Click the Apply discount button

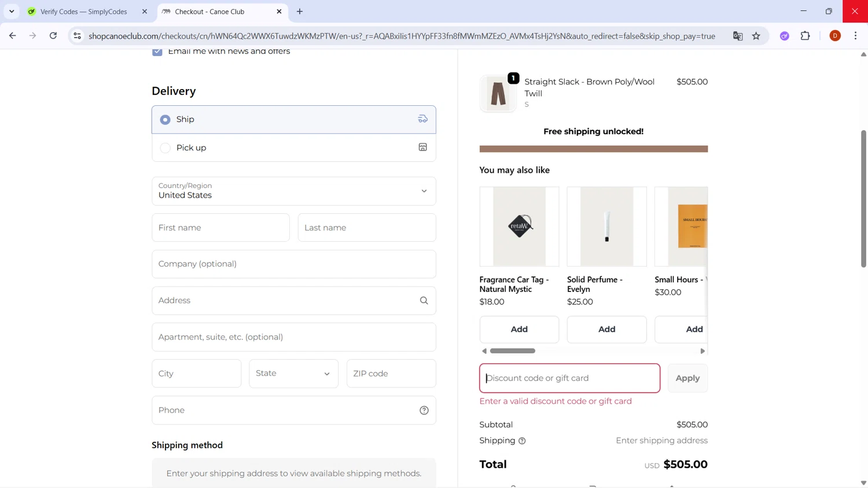(687, 378)
